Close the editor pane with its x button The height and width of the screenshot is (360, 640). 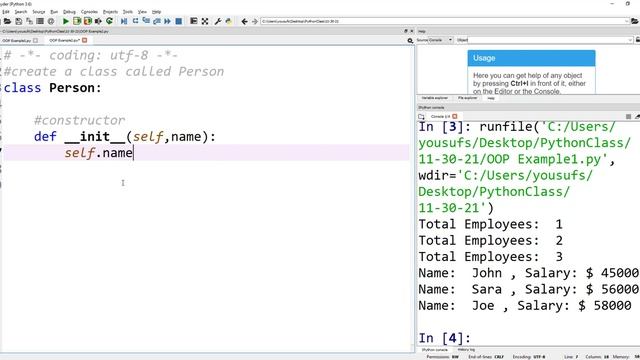[x=411, y=31]
